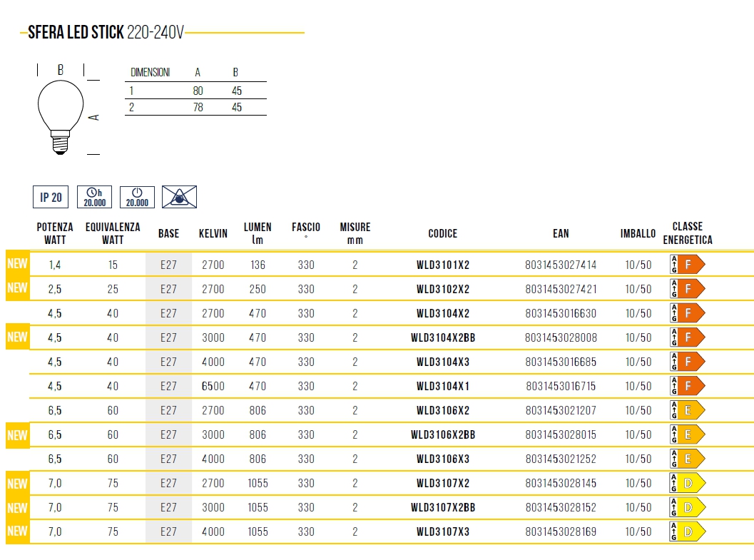Click energy class F label for WLD3101X2
The width and height of the screenshot is (754, 560).
coord(687,265)
